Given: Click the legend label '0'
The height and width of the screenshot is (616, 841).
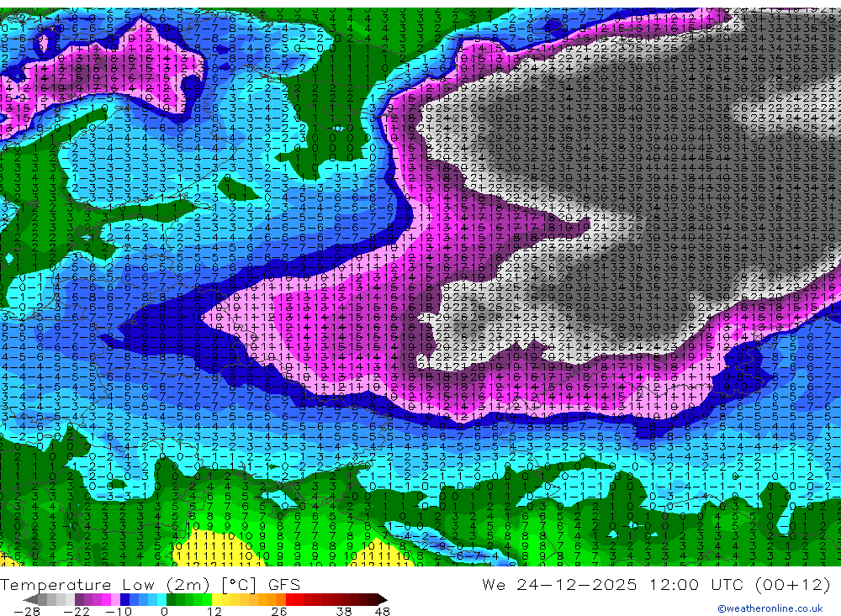Looking at the screenshot, I should click(x=164, y=612).
